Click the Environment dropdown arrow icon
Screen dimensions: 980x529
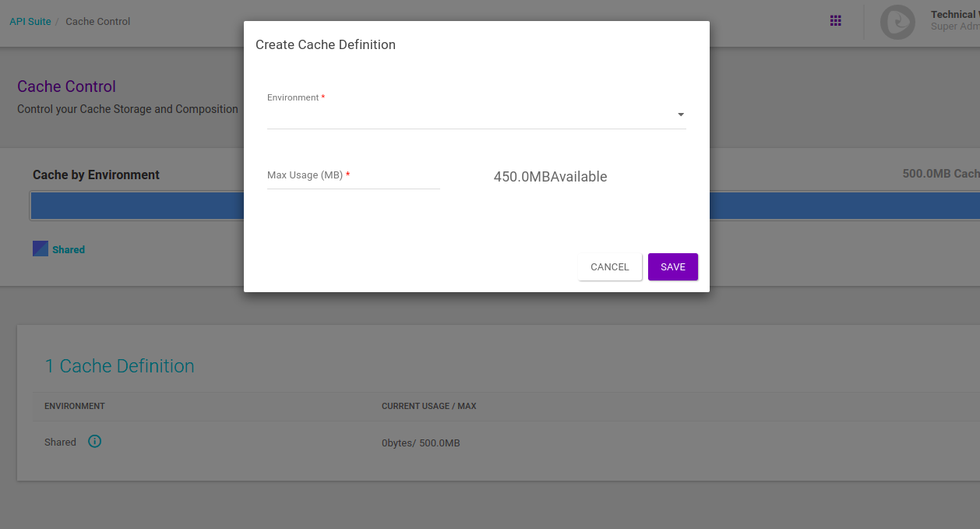pos(680,114)
